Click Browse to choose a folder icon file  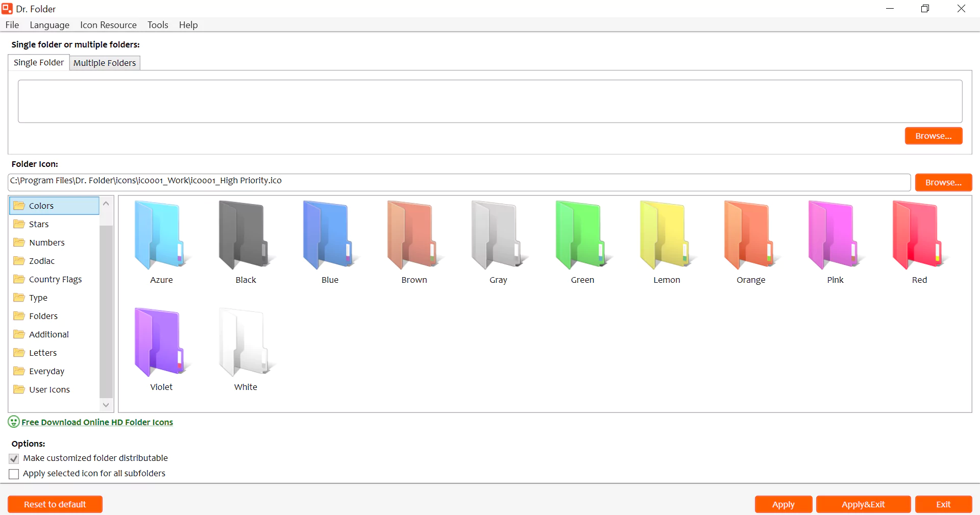943,182
